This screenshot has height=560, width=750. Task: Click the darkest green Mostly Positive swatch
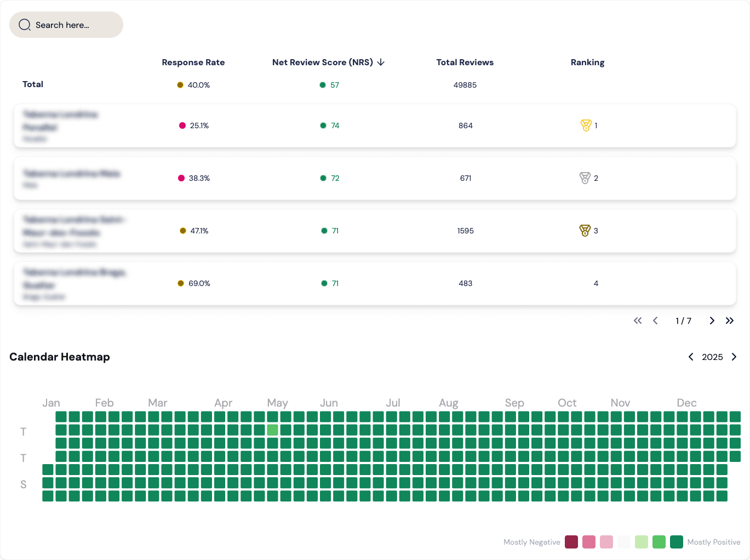coord(676,542)
